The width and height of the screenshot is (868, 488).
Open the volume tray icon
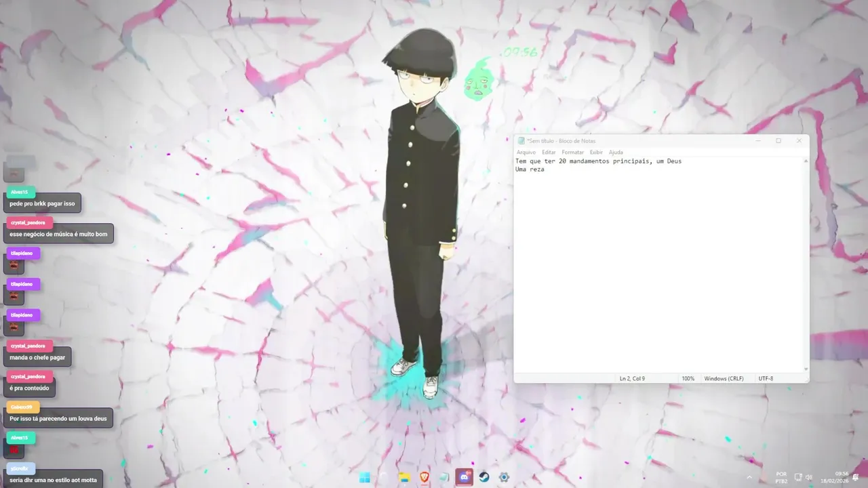[x=808, y=477]
